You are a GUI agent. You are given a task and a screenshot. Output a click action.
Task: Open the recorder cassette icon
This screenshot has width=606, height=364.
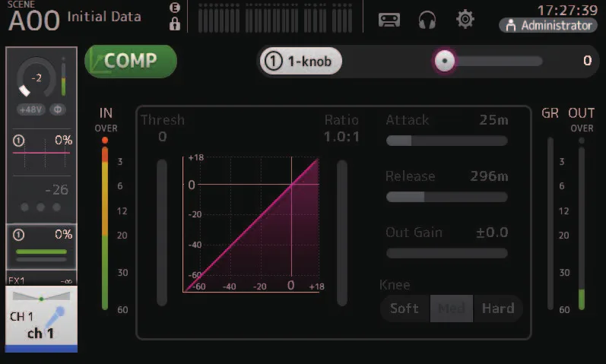(x=389, y=19)
